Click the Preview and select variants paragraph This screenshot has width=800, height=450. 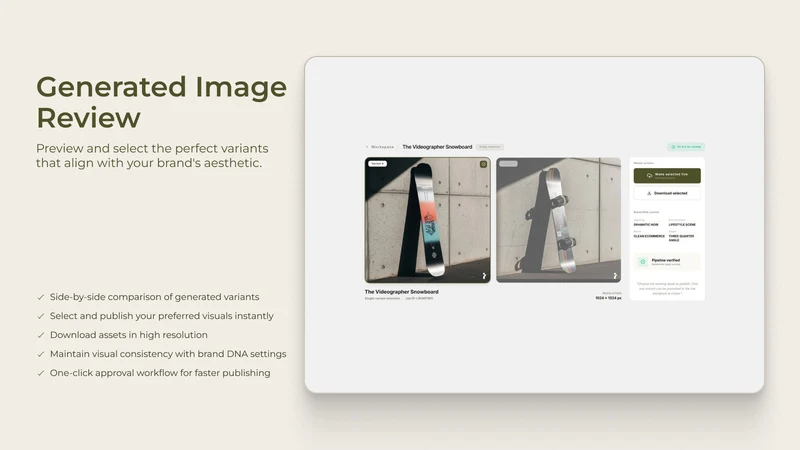pyautogui.click(x=152, y=156)
